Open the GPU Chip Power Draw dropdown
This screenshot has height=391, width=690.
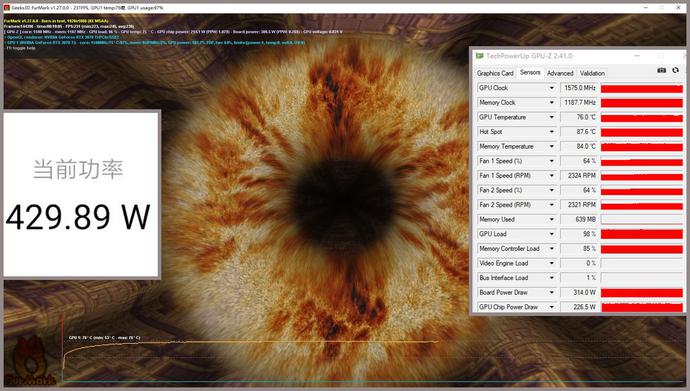tap(551, 307)
